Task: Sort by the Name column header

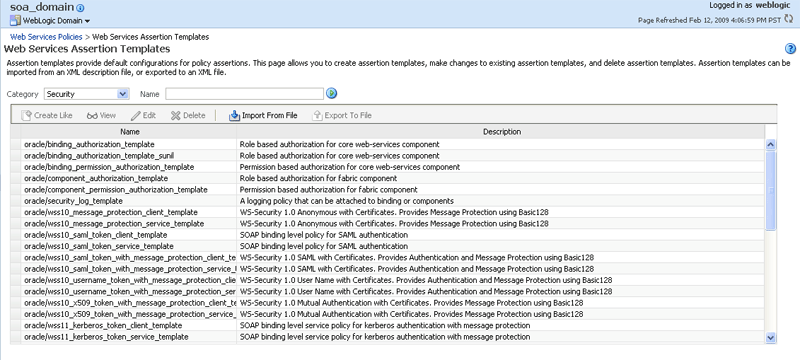Action: point(130,132)
